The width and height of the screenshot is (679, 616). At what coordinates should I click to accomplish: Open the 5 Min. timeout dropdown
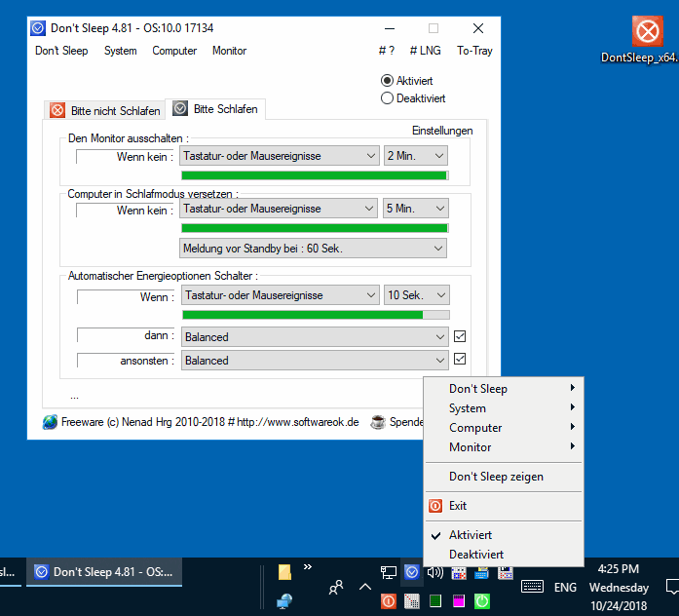pyautogui.click(x=416, y=209)
